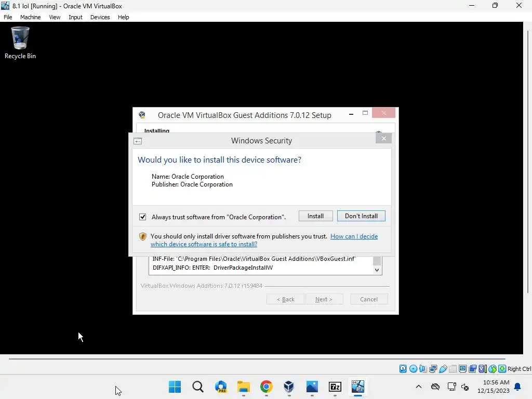Click the muted volume tray icon

(x=465, y=387)
